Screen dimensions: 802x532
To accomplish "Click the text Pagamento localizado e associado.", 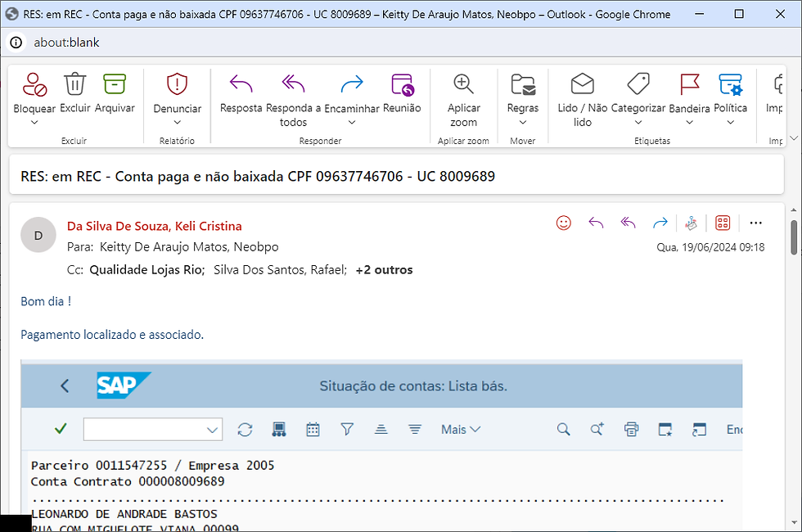I will click(x=112, y=335).
